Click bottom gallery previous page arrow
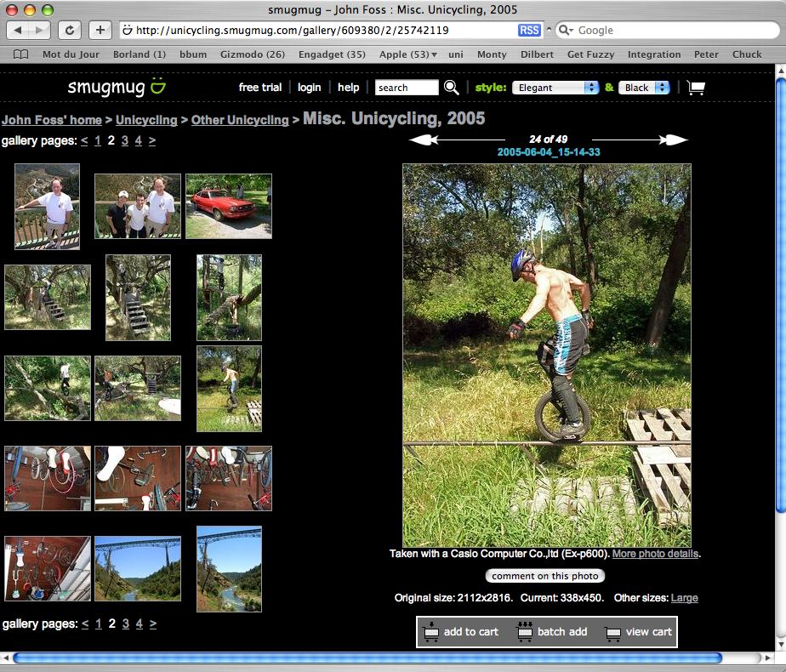This screenshot has height=672, width=786. (x=85, y=624)
